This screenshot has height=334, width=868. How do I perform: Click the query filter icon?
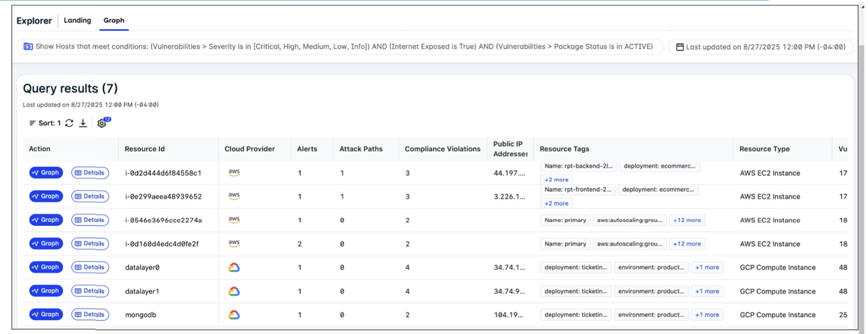[x=28, y=47]
